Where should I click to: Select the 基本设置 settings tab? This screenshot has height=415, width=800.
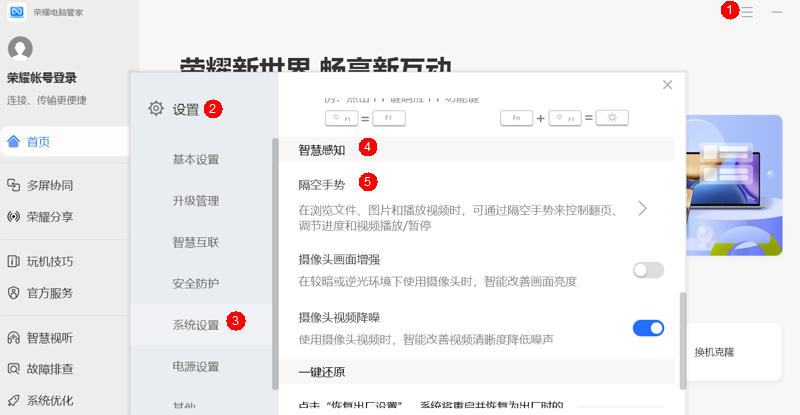click(195, 159)
